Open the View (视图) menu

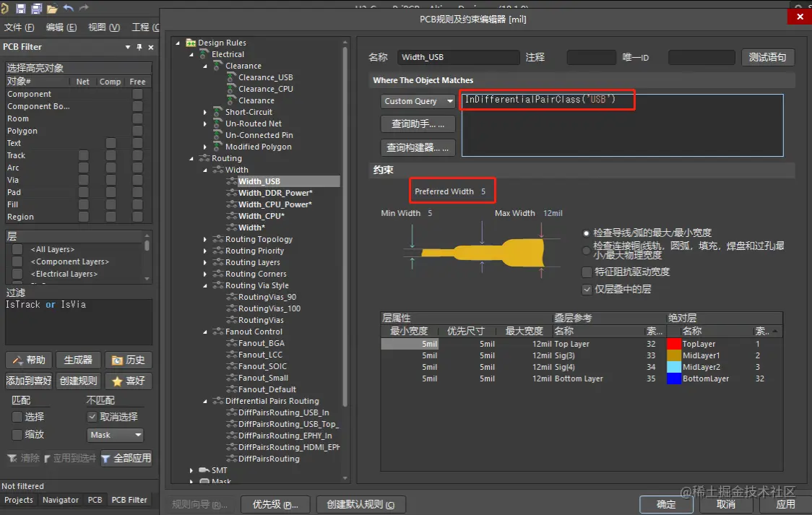pos(103,27)
